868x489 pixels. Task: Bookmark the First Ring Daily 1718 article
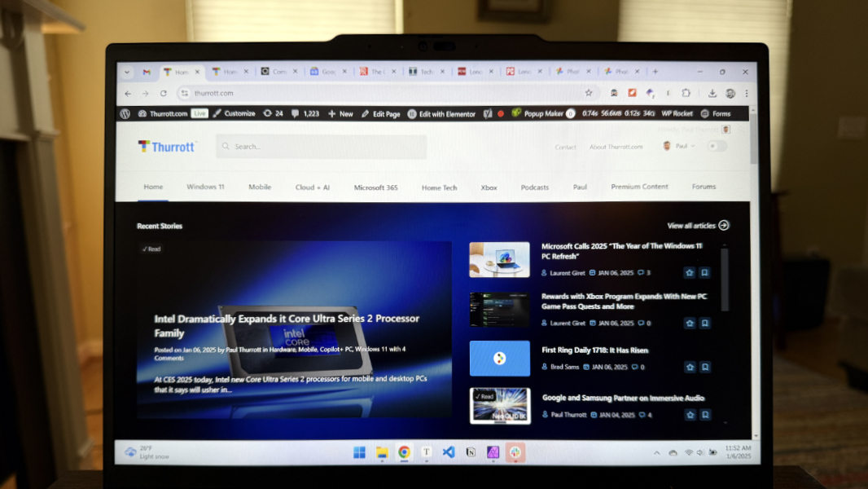click(705, 367)
